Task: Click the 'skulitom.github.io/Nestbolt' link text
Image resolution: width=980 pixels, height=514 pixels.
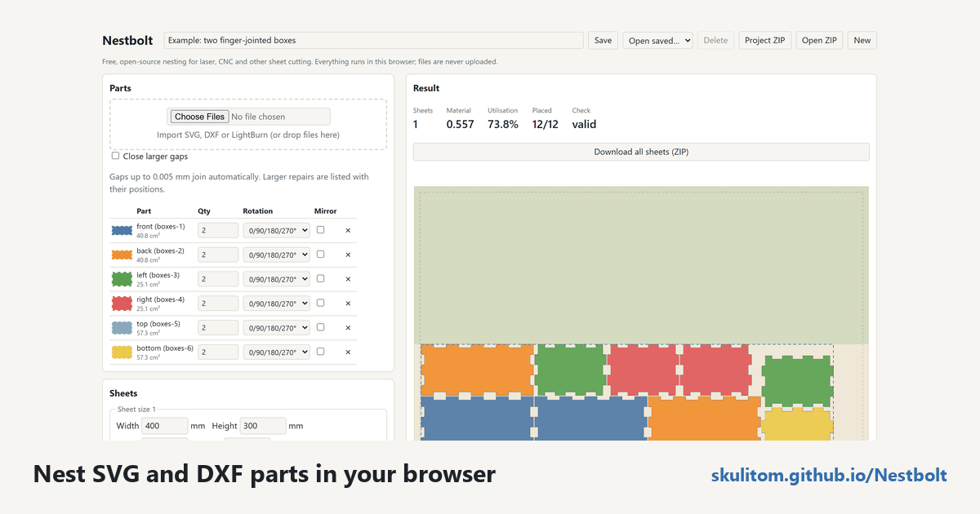Action: tap(829, 476)
